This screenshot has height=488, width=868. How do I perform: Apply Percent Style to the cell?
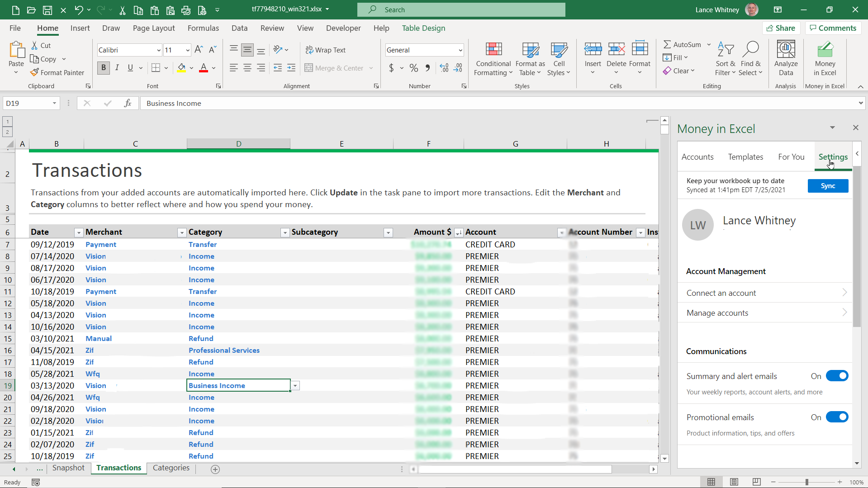coord(413,68)
